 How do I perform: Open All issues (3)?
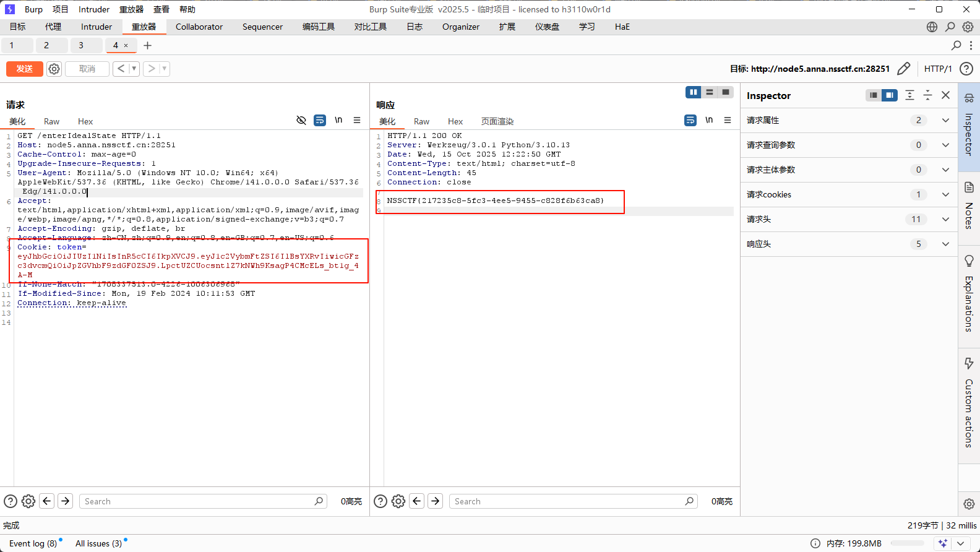point(99,543)
